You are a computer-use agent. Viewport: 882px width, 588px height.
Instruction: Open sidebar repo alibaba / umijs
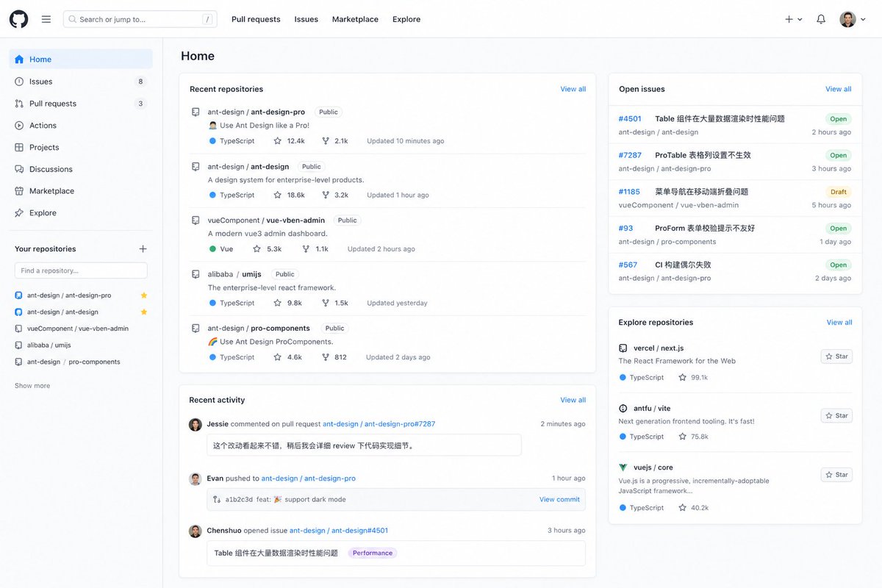(x=49, y=345)
